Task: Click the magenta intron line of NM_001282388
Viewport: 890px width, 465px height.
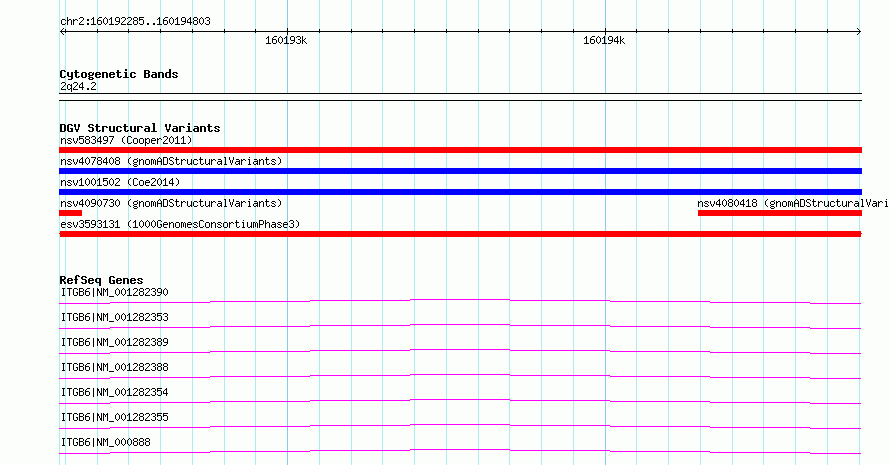Action: (460, 375)
